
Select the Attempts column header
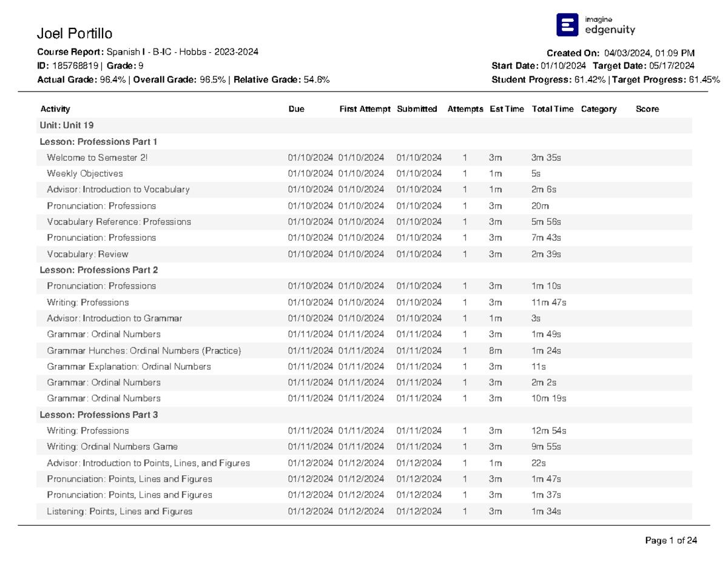[465, 109]
